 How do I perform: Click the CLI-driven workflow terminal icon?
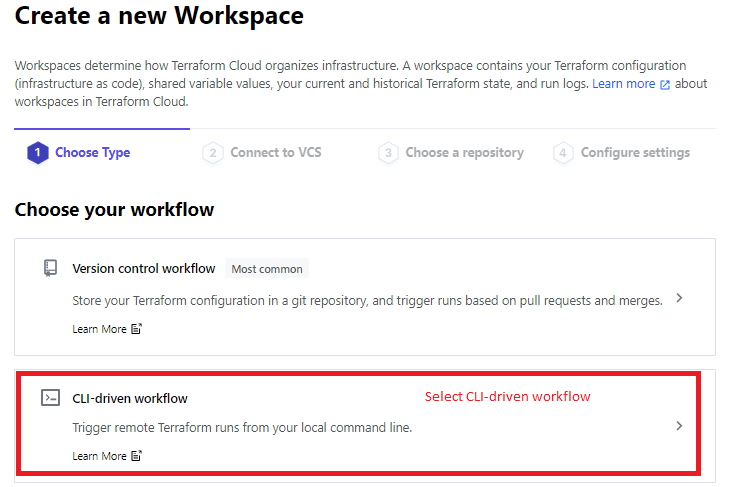pos(50,398)
